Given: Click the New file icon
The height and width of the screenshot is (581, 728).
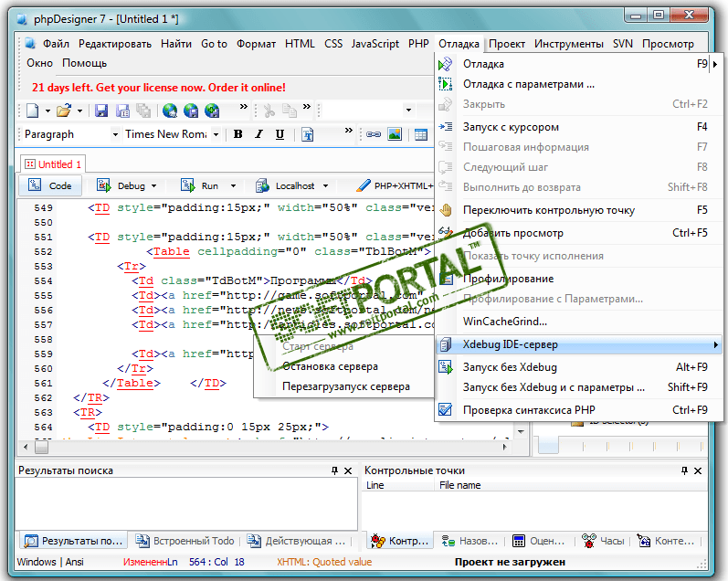Looking at the screenshot, I should pos(33,111).
